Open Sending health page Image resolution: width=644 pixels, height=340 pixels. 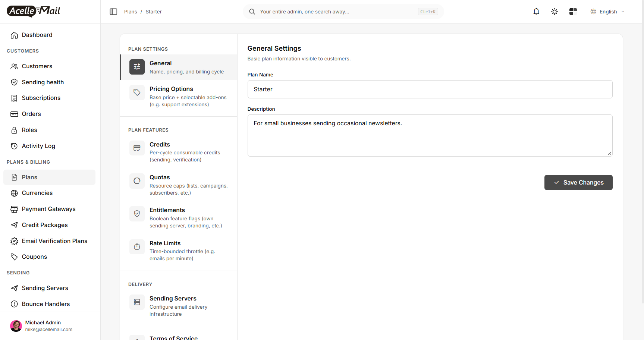click(49, 82)
